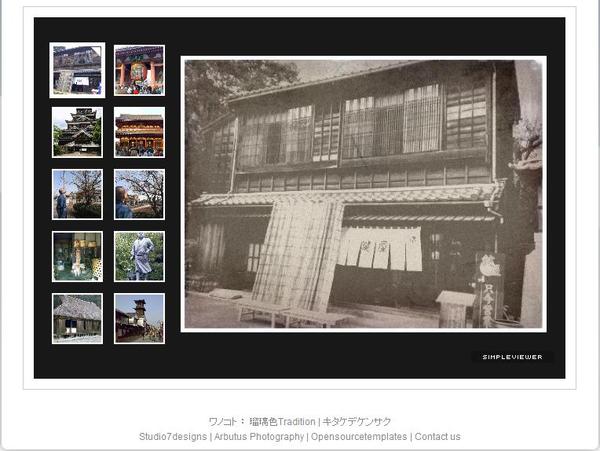This screenshot has width=600, height=451.
Task: Open the キタケデゲンサク footer link
Action: point(357,422)
